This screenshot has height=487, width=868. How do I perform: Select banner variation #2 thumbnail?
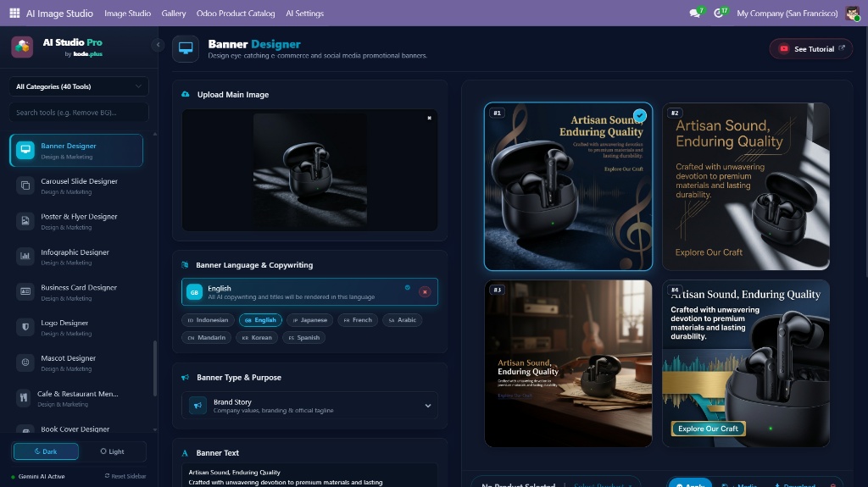(746, 186)
